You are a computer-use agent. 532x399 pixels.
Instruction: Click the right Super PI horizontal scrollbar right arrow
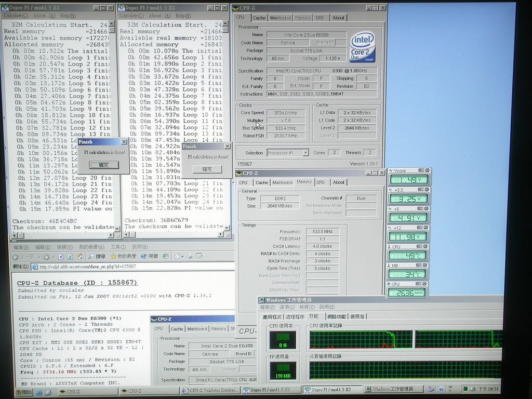click(x=221, y=234)
